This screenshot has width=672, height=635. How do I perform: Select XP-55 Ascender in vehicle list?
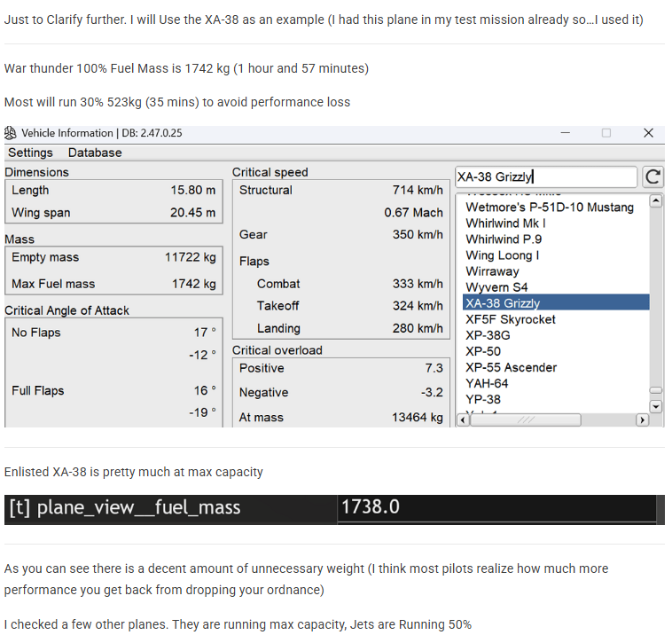(511, 367)
